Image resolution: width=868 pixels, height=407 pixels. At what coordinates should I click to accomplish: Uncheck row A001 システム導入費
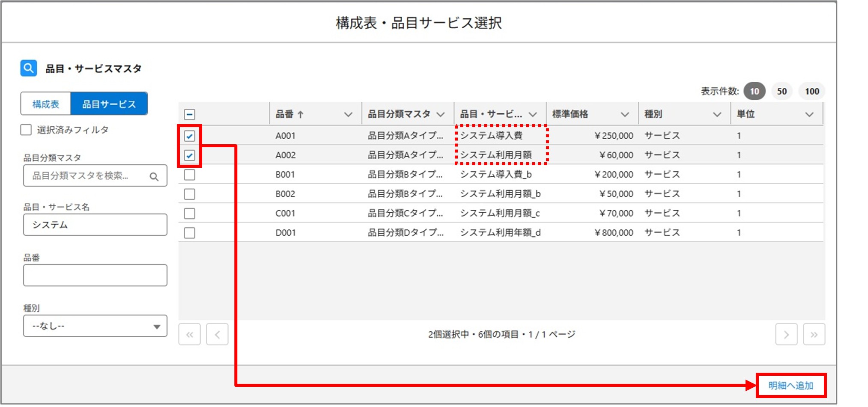(189, 135)
